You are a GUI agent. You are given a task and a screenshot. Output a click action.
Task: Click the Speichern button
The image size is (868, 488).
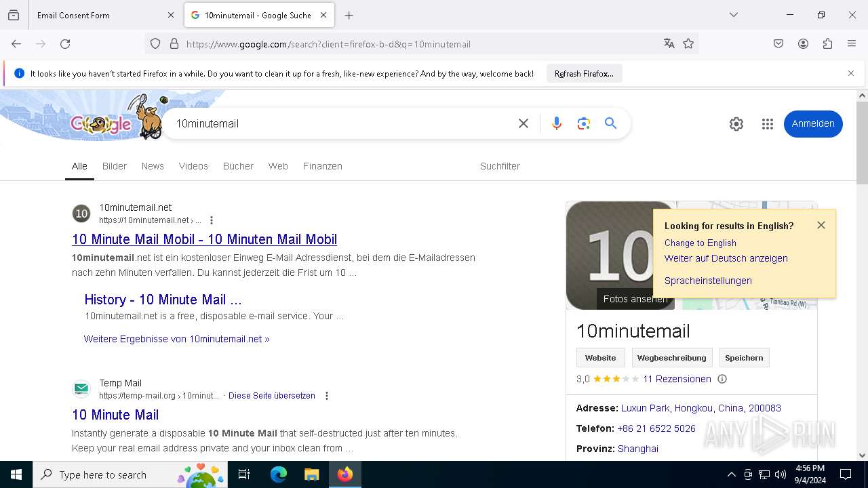click(744, 358)
